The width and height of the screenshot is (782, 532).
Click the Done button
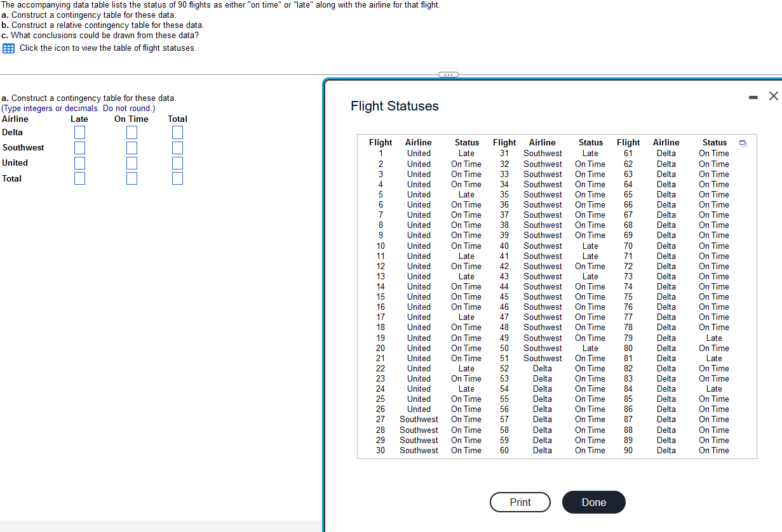(594, 502)
